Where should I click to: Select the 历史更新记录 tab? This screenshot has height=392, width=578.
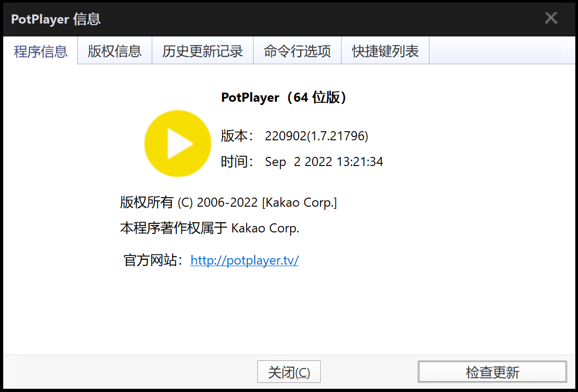(203, 51)
